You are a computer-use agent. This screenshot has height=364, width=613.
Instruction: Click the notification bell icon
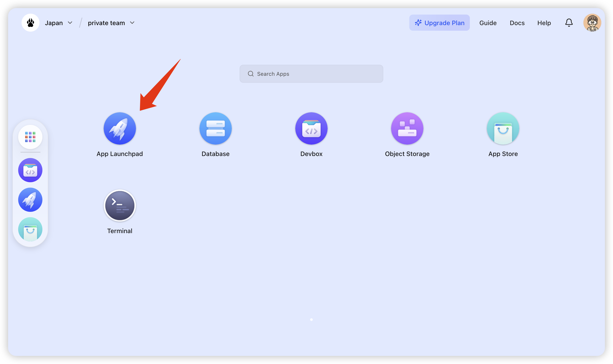569,23
